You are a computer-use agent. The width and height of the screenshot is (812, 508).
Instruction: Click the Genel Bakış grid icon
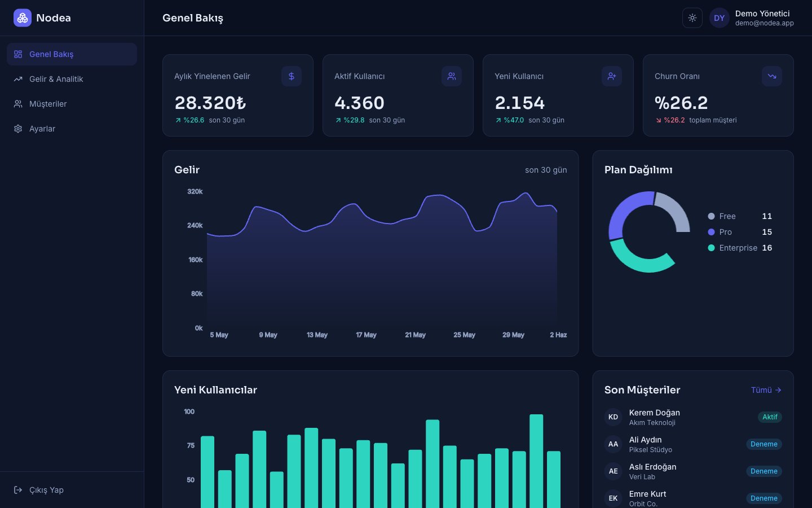pos(18,54)
